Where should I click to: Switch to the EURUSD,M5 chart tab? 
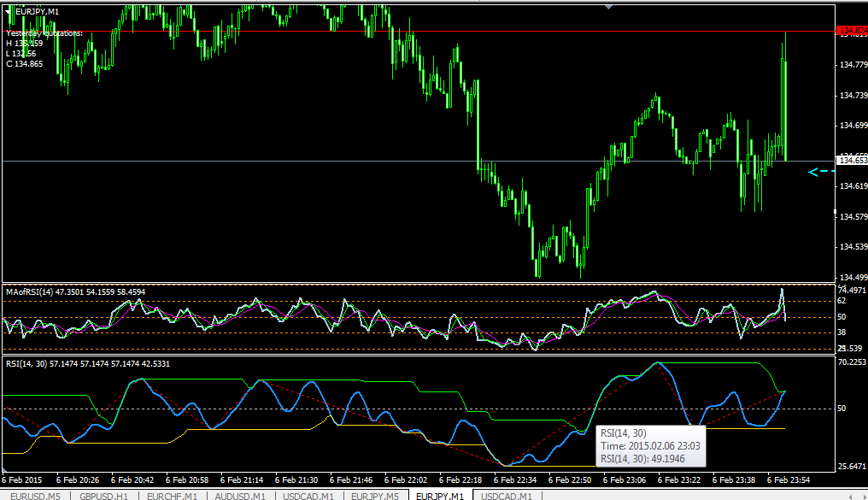point(35,496)
